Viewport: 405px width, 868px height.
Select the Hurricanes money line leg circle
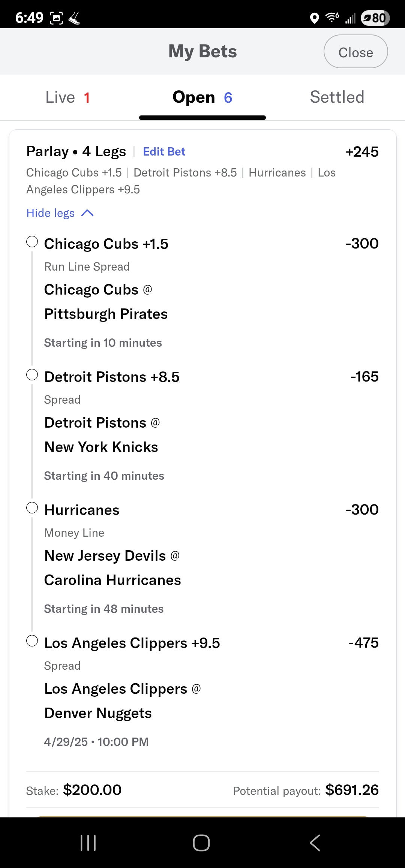point(32,508)
